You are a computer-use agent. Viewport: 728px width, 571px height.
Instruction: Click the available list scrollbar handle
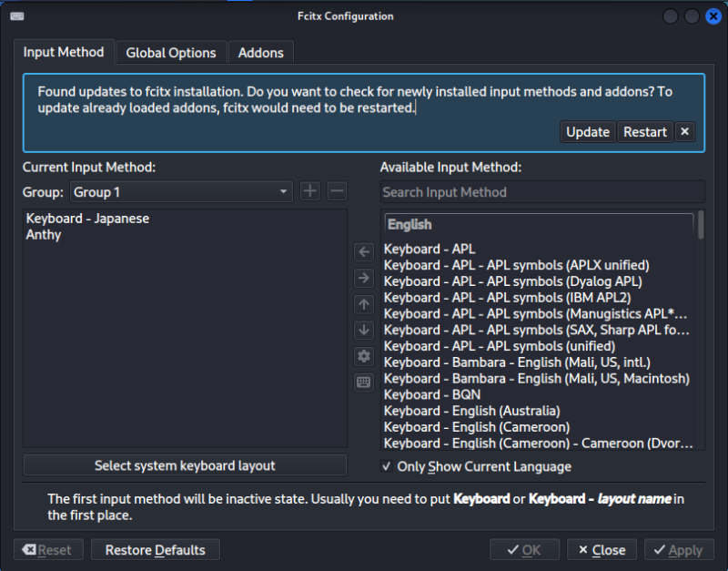pos(701,225)
